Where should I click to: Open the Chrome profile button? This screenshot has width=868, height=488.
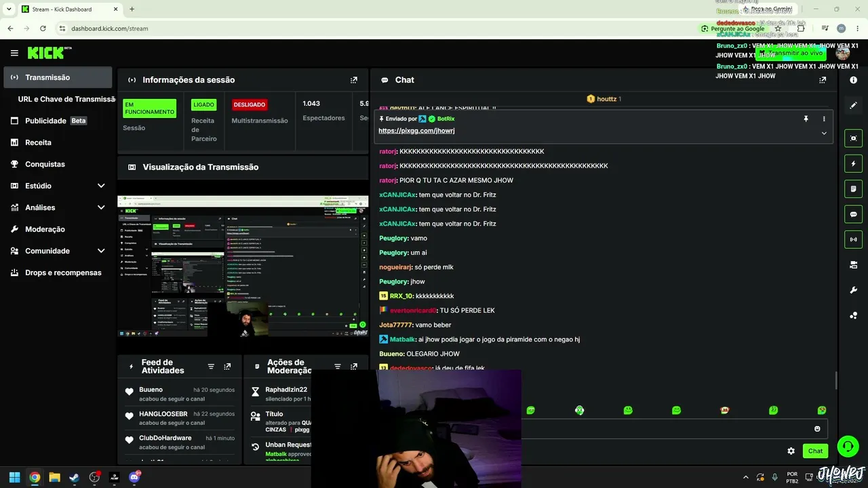coord(842,28)
